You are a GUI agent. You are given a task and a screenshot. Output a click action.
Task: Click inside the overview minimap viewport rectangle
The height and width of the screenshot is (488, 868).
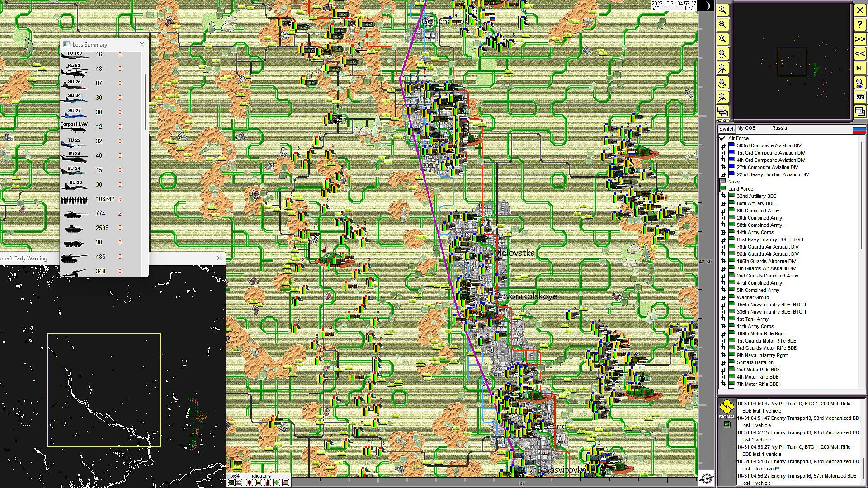point(792,61)
